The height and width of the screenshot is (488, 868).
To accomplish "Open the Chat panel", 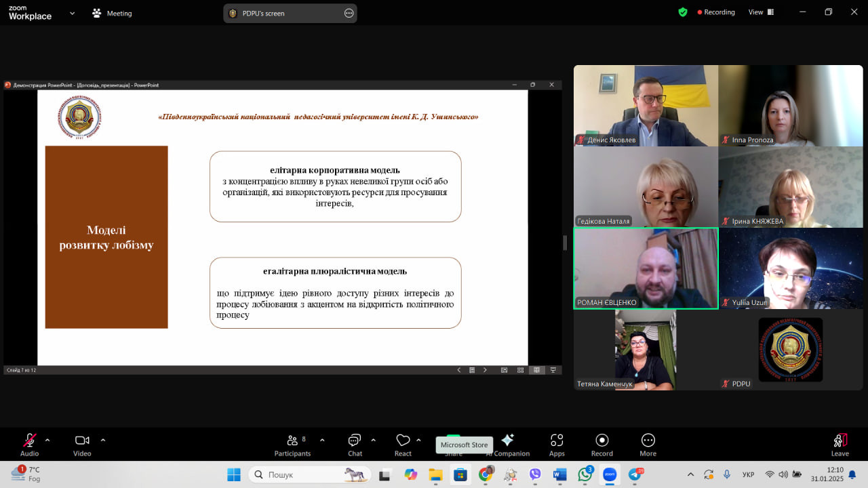I will click(355, 445).
